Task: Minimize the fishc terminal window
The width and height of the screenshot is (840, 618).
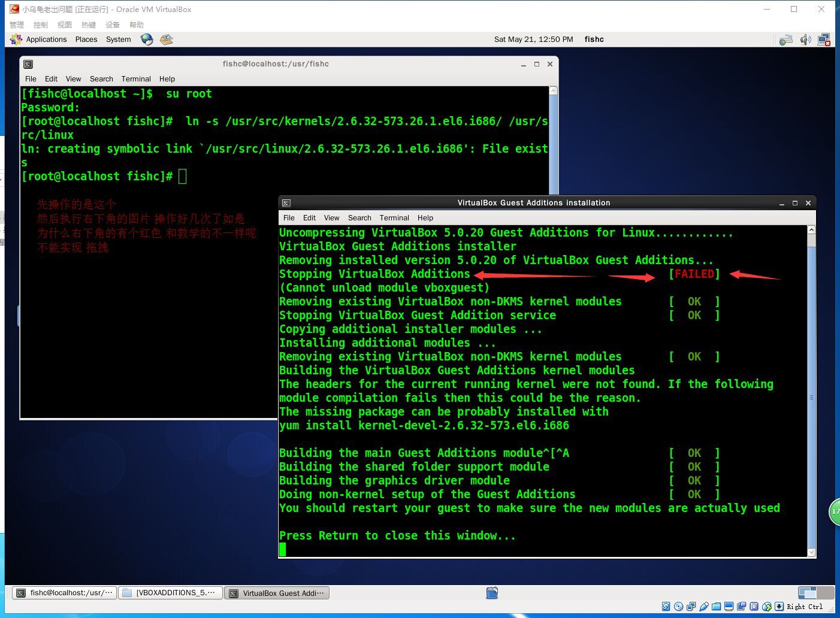Action: [524, 64]
